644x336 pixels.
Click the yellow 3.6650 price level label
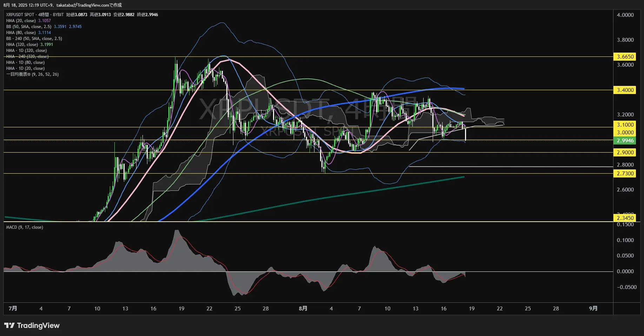(625, 56)
